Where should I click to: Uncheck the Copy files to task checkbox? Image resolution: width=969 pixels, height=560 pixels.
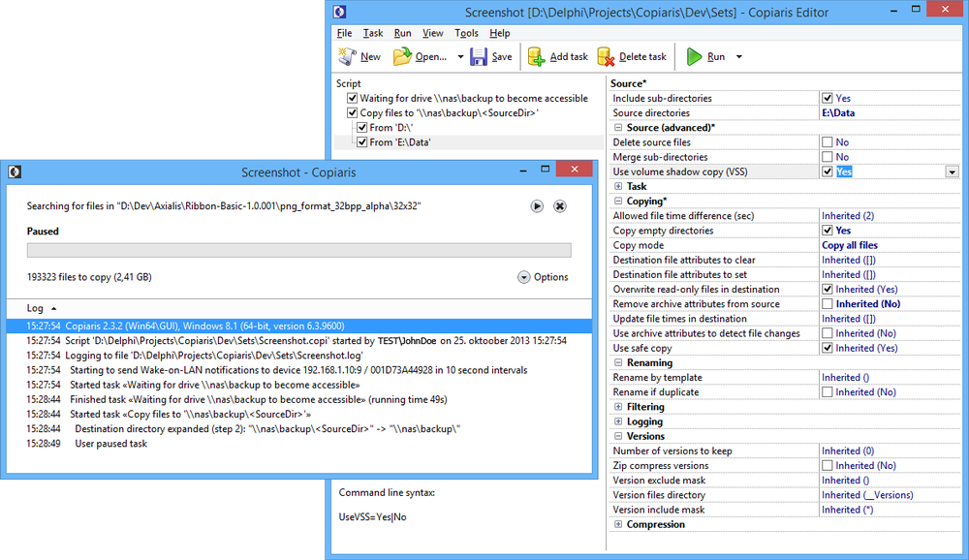[x=353, y=113]
